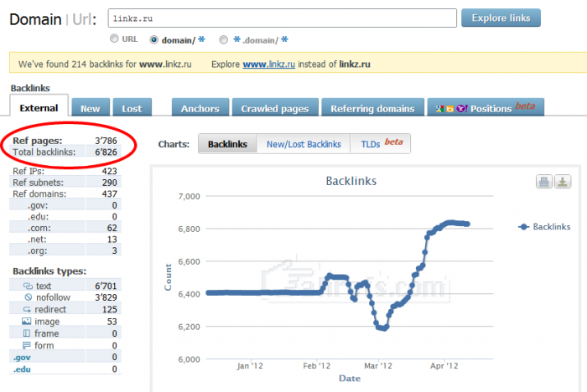Switch to the New backlinks tab
This screenshot has height=392, width=587.
91,107
